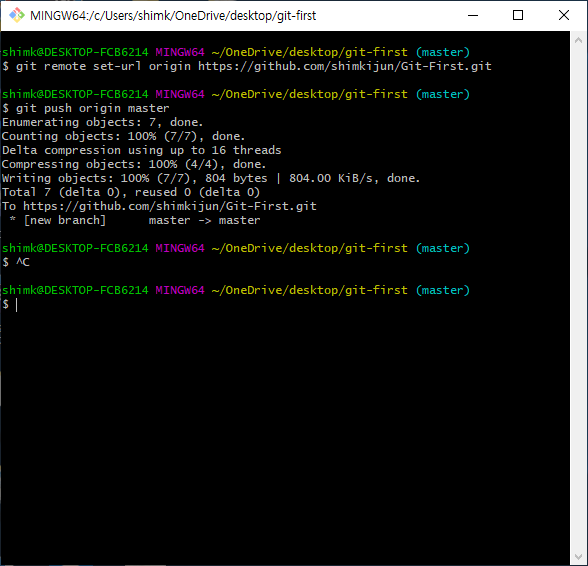588x566 pixels.
Task: Click the scrollbar down arrow
Action: pos(579,557)
